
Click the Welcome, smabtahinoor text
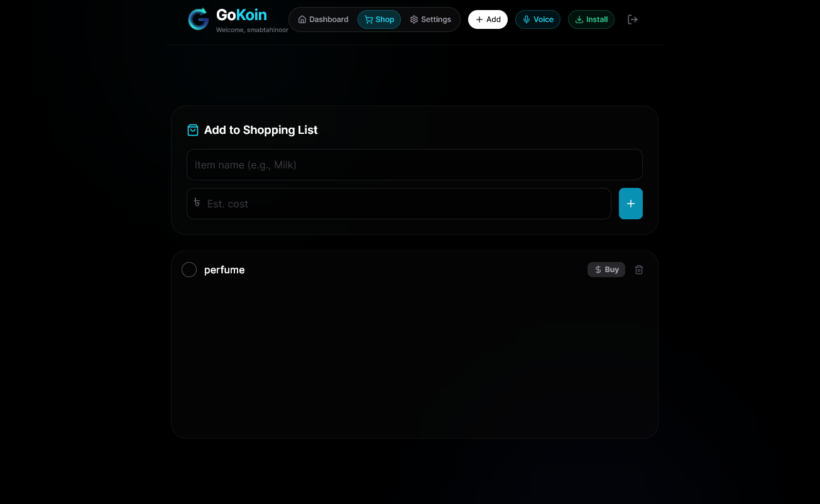click(x=252, y=30)
